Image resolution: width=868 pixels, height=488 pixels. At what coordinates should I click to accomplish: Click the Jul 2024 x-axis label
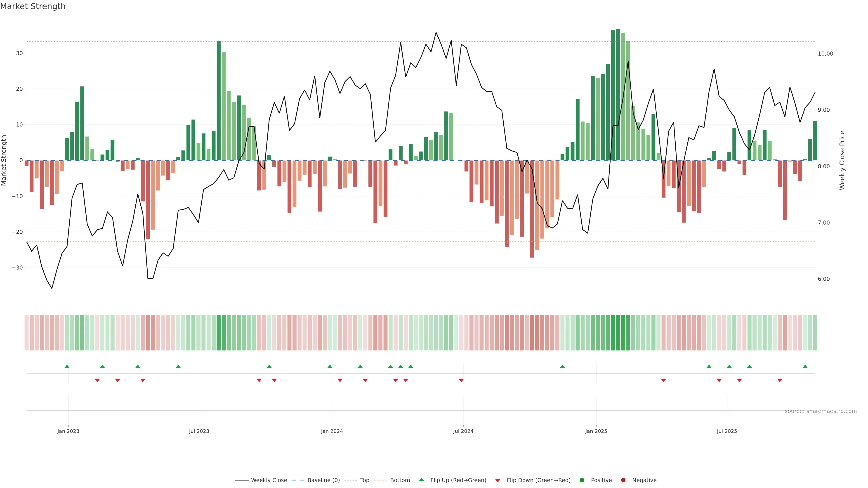463,431
